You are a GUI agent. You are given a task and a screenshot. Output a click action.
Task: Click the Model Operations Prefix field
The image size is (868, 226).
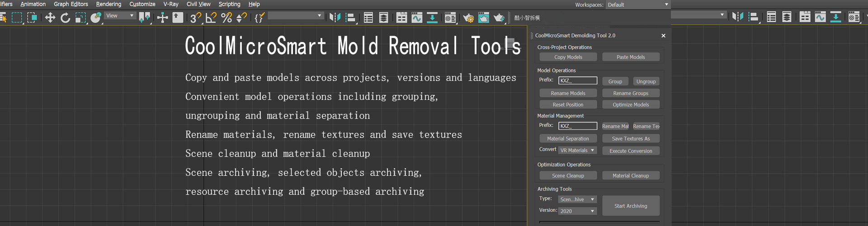pos(577,80)
